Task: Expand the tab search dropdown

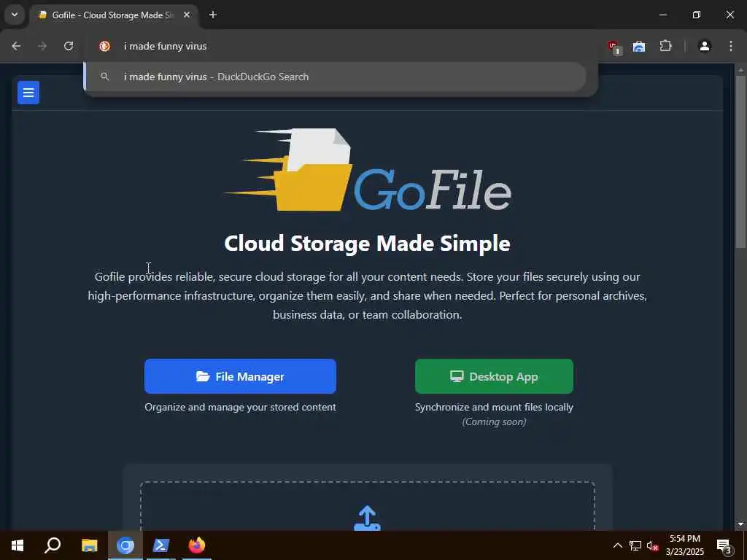Action: [15, 15]
